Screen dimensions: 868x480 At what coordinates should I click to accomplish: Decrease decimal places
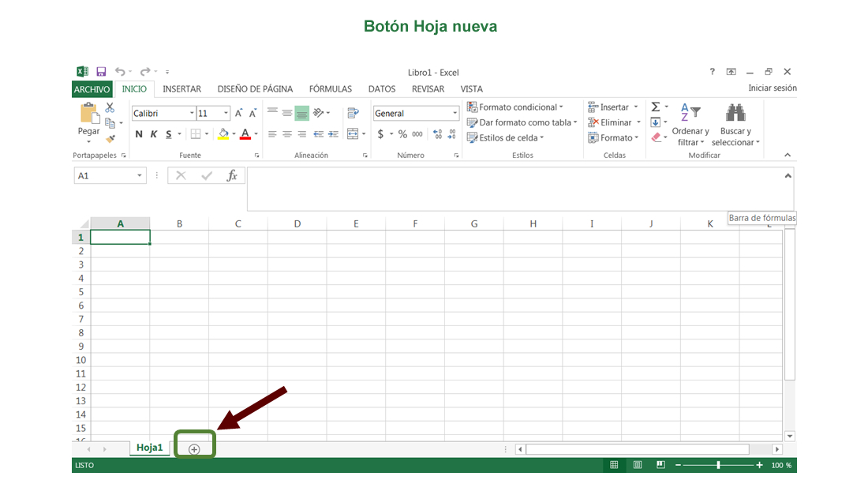point(452,134)
